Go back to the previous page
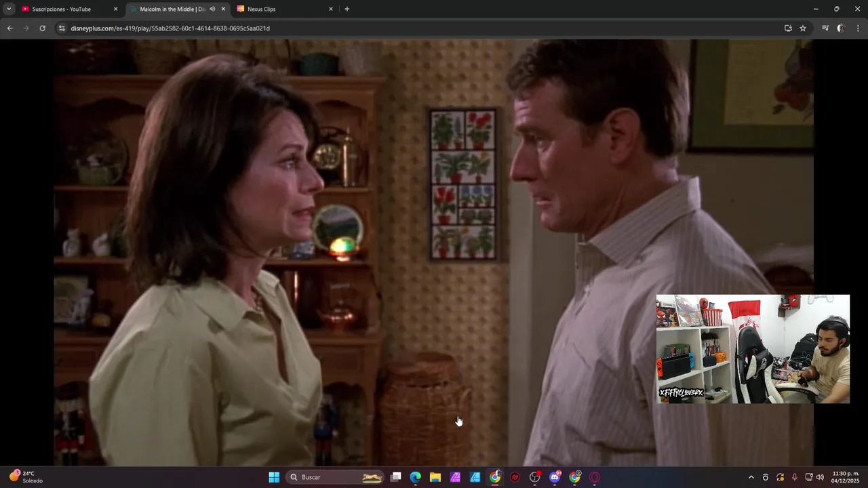 [x=9, y=28]
